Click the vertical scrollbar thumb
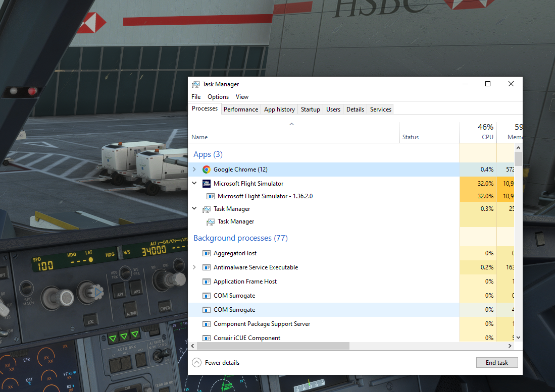This screenshot has height=392, width=555. [518, 159]
